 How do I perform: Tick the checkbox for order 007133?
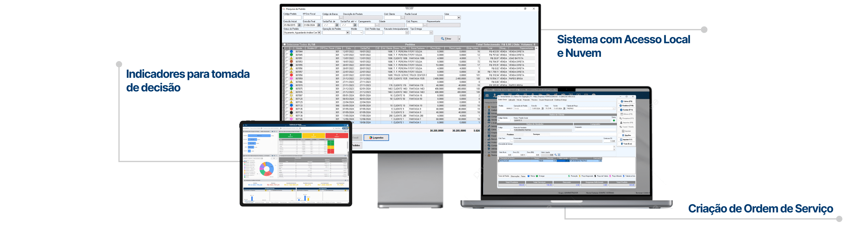coord(287,106)
